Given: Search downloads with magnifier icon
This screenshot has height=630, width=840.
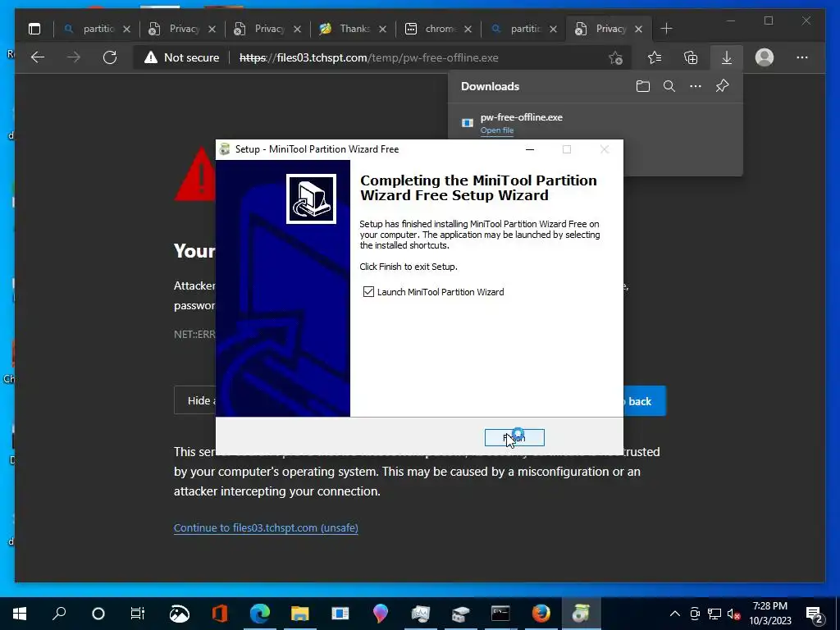Looking at the screenshot, I should [669, 86].
